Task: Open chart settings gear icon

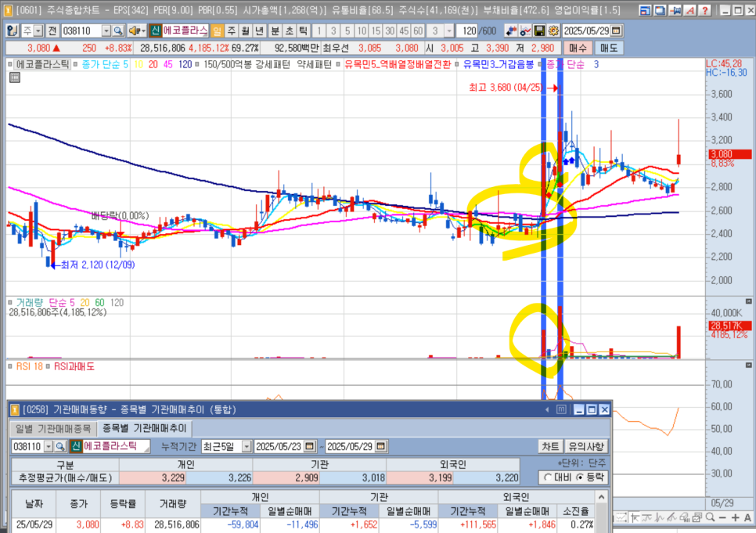Action: tap(553, 31)
